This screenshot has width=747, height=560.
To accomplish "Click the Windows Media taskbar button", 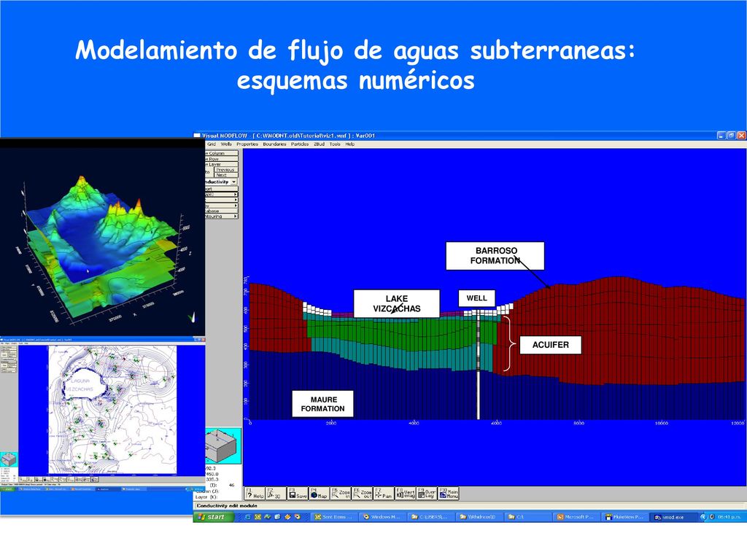I will point(383,517).
